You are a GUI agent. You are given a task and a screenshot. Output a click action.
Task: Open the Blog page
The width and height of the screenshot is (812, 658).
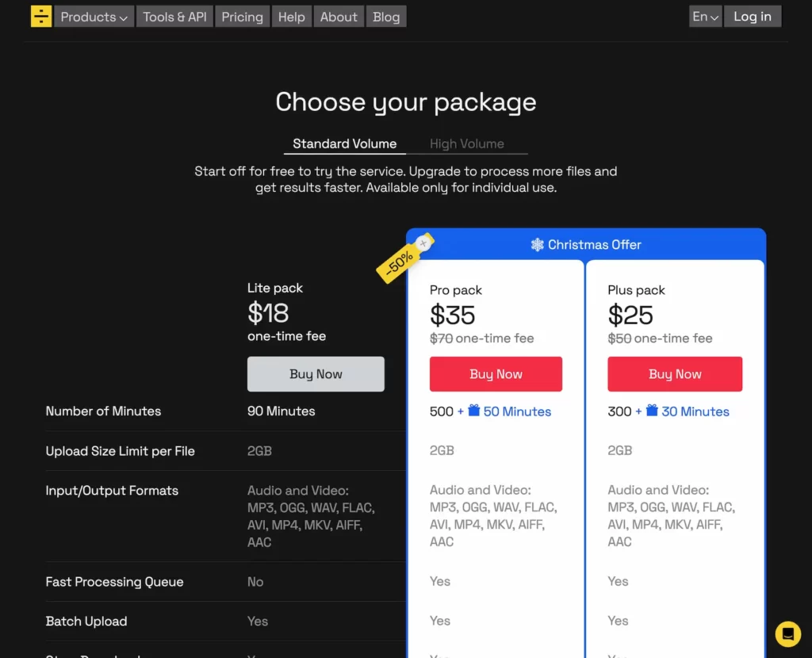(x=386, y=16)
